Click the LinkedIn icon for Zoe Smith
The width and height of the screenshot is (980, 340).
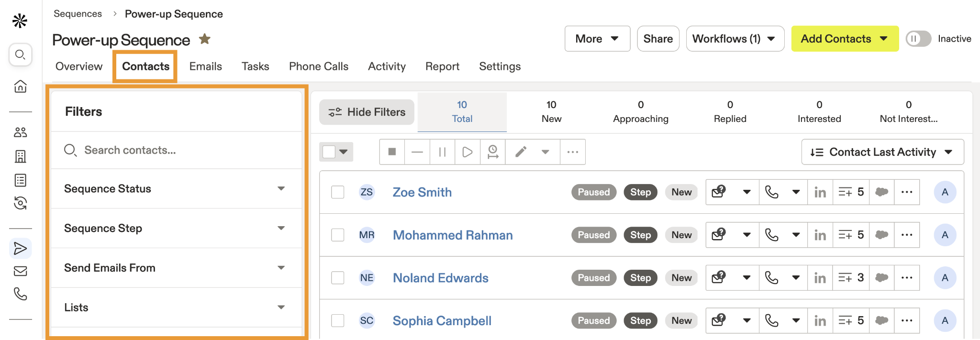coord(820,192)
